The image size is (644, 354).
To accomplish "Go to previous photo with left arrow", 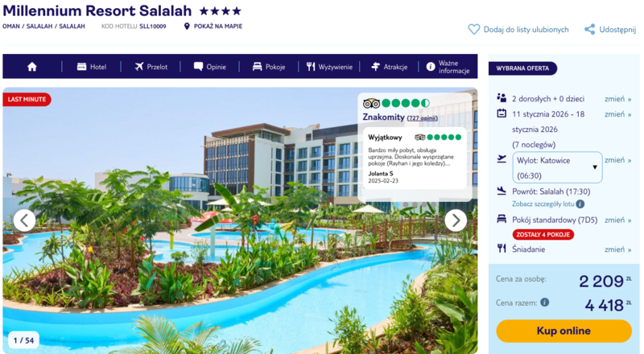I will [25, 220].
